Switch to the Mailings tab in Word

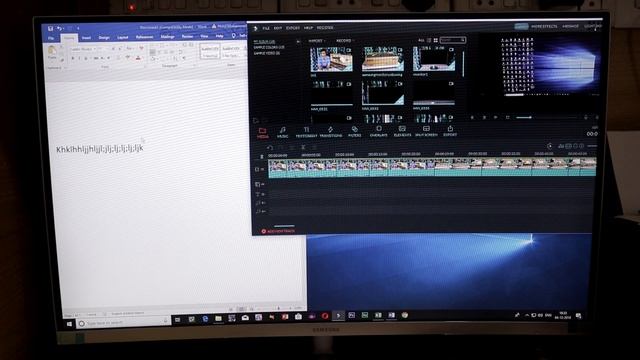(x=167, y=37)
